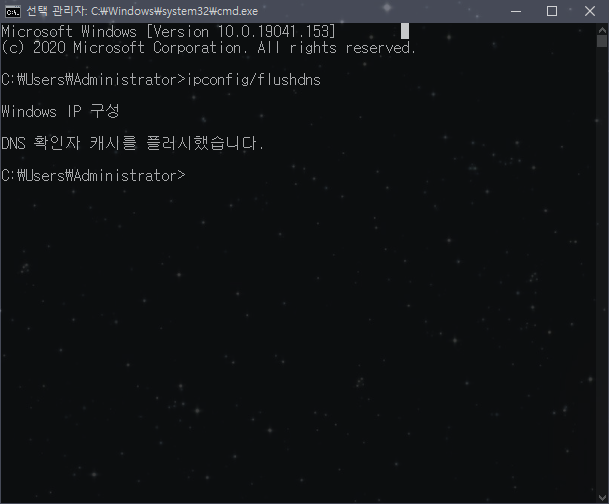
Task: Click the Microsoft Windows version line
Action: [x=168, y=31]
